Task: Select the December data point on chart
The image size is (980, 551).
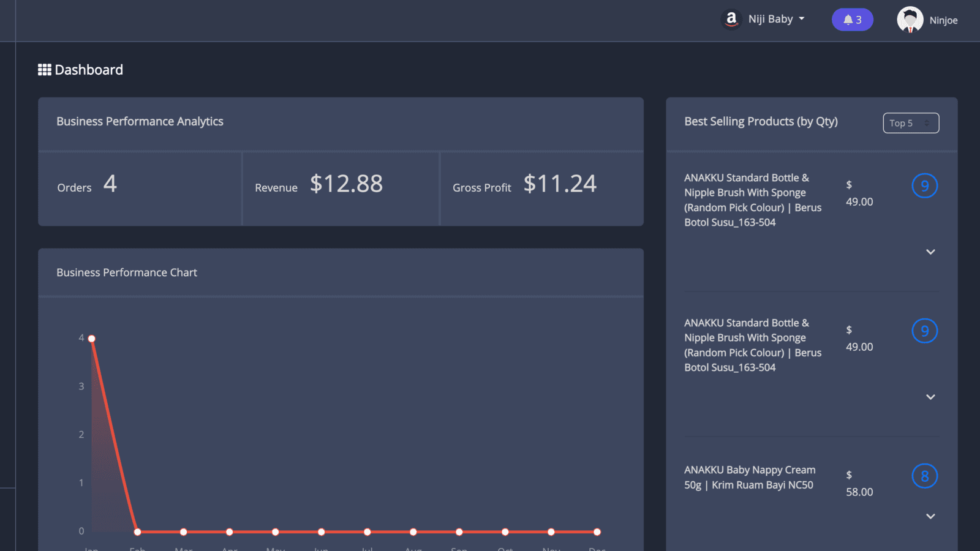Action: (597, 531)
